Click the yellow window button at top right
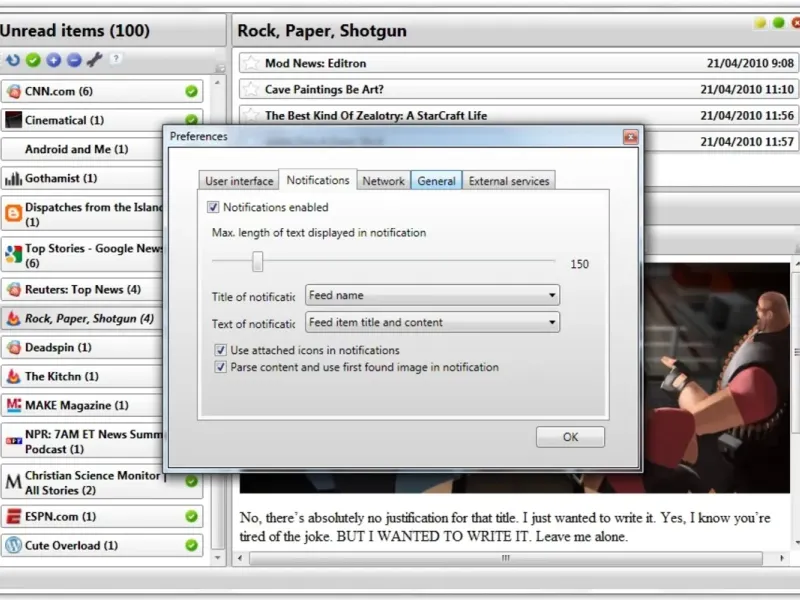800x600 pixels. [x=760, y=23]
